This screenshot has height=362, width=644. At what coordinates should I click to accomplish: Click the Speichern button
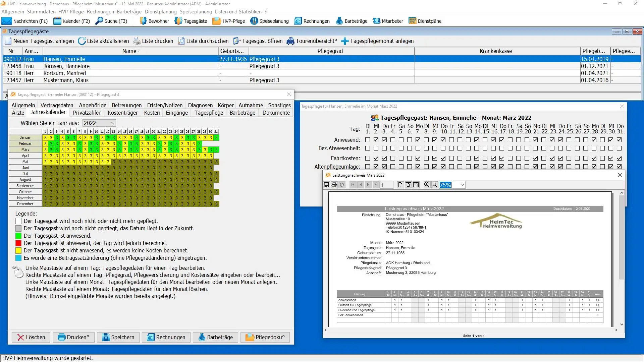click(118, 337)
